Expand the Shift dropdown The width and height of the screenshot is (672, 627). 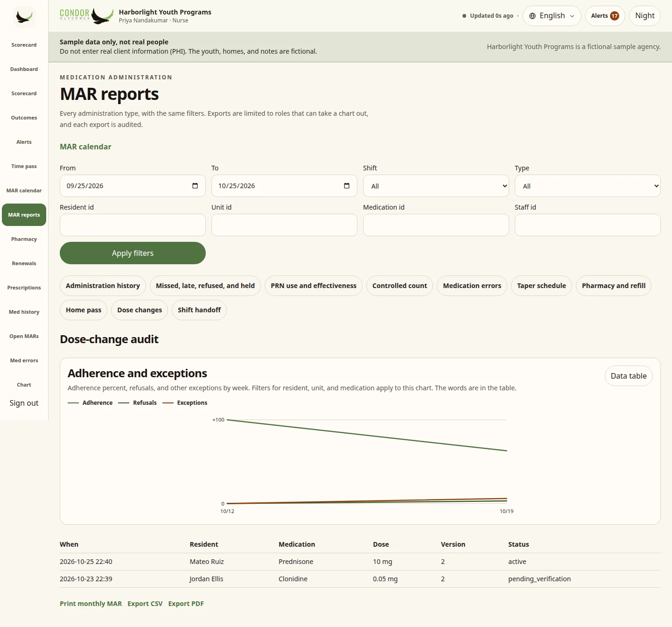(436, 186)
